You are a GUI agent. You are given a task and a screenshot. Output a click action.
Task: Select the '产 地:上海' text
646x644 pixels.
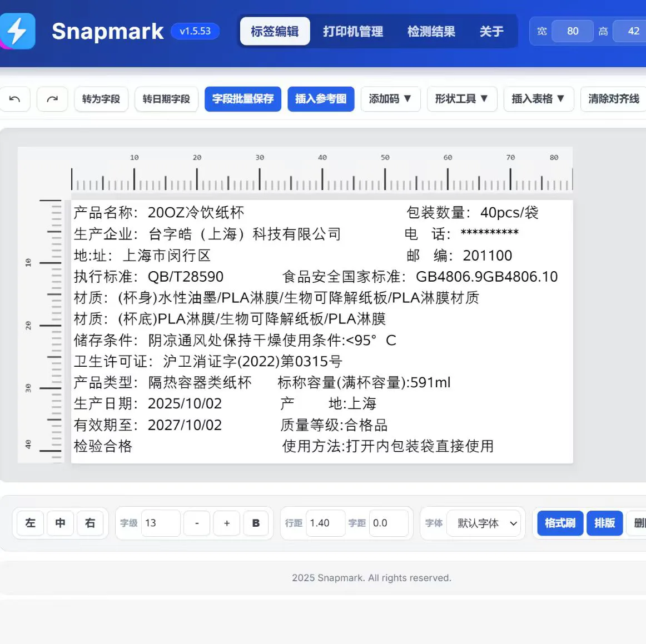tap(328, 403)
